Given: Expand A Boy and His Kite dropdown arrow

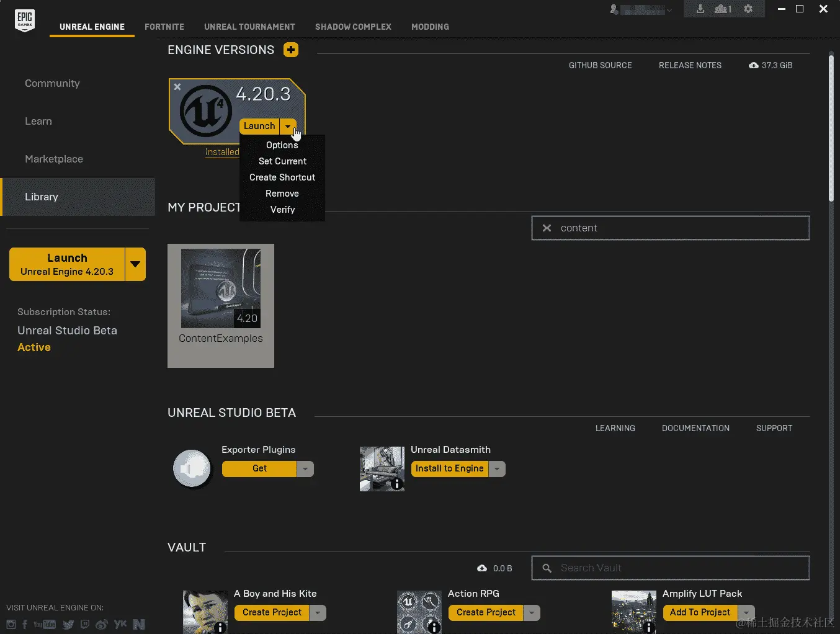Looking at the screenshot, I should coord(318,613).
